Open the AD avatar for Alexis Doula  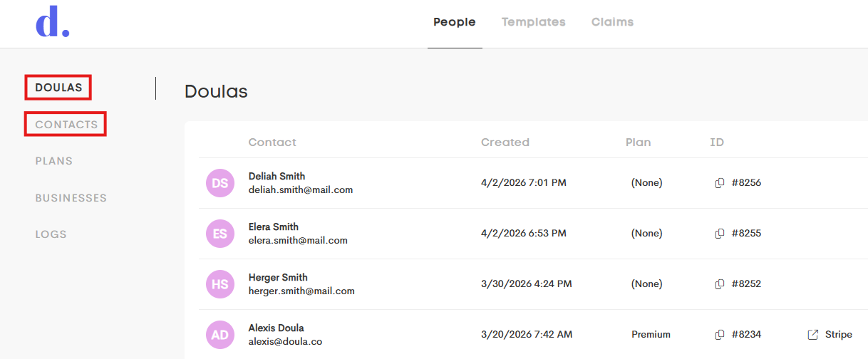tap(220, 335)
